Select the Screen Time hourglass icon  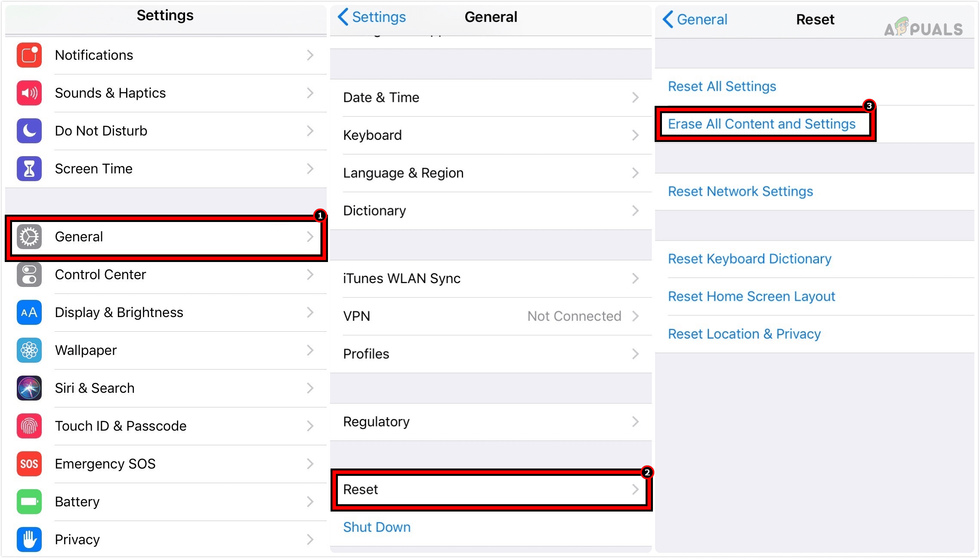[28, 169]
